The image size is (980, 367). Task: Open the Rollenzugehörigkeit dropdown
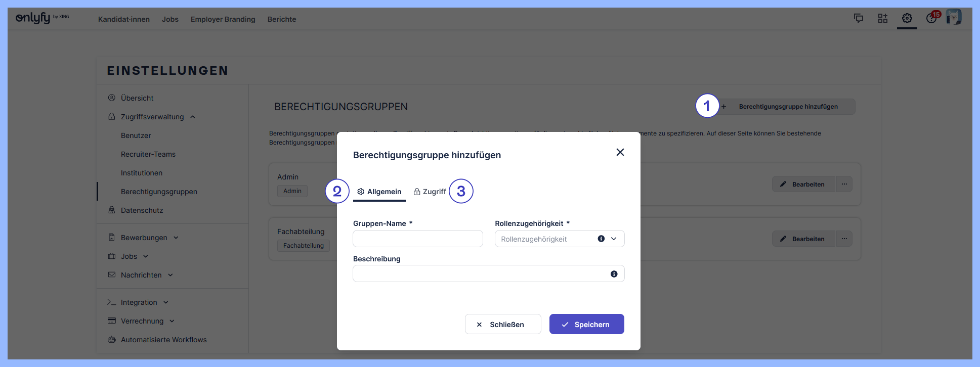point(560,239)
